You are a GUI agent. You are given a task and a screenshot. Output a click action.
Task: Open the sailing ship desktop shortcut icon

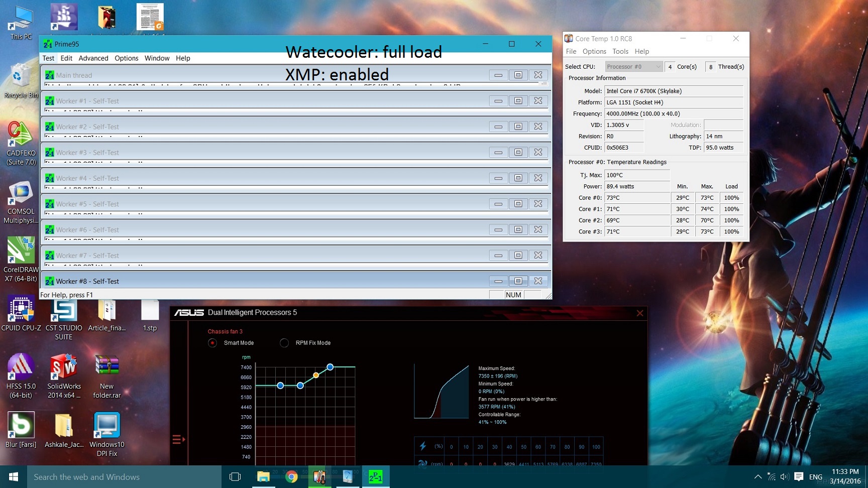click(64, 17)
